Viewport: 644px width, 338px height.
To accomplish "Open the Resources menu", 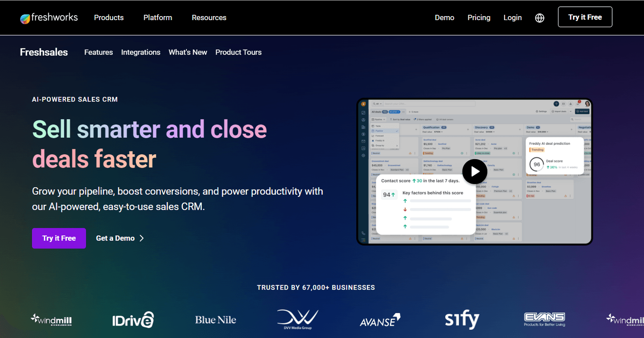I will tap(209, 18).
